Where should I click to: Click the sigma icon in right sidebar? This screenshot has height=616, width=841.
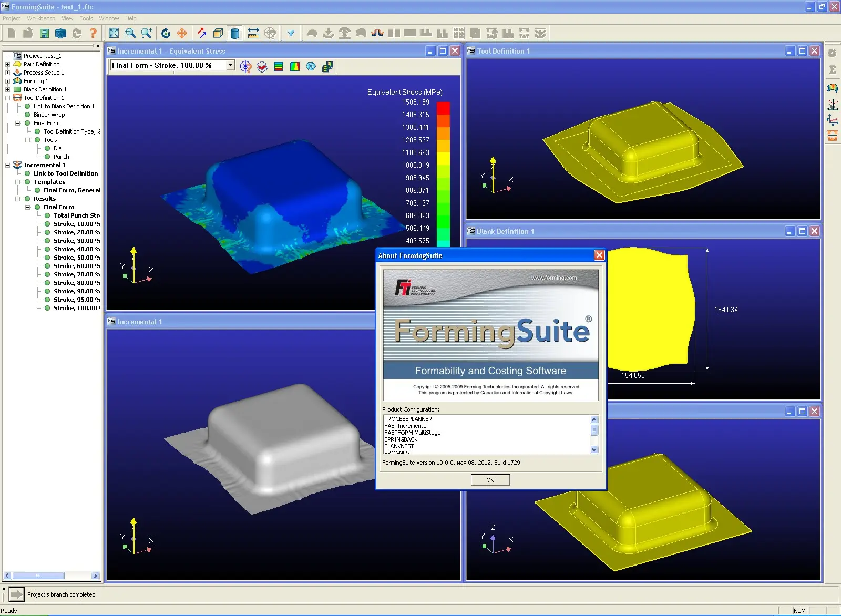(833, 69)
